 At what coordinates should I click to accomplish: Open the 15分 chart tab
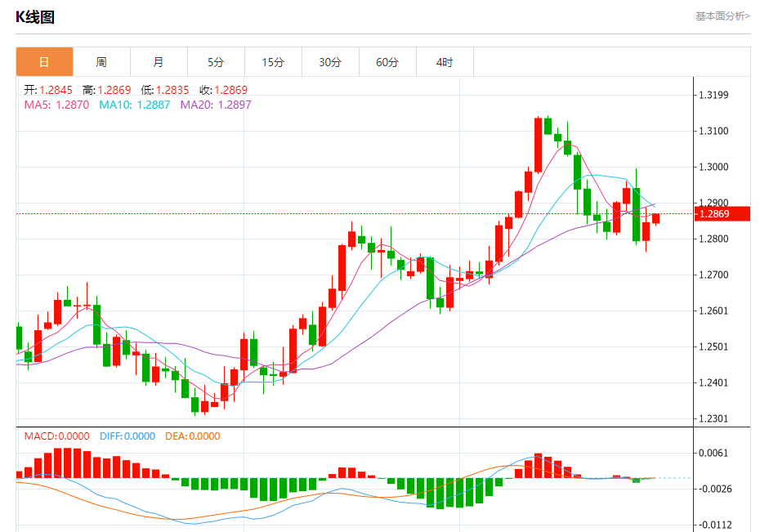(273, 62)
